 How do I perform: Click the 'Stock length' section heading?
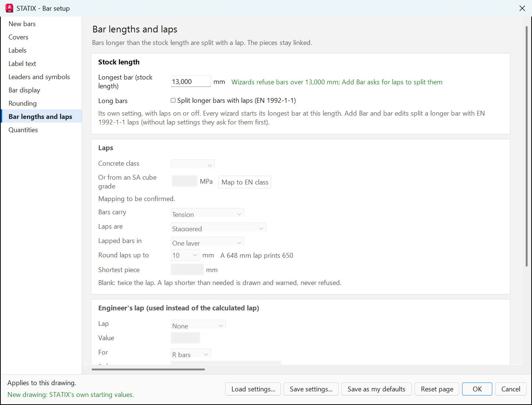pos(119,62)
